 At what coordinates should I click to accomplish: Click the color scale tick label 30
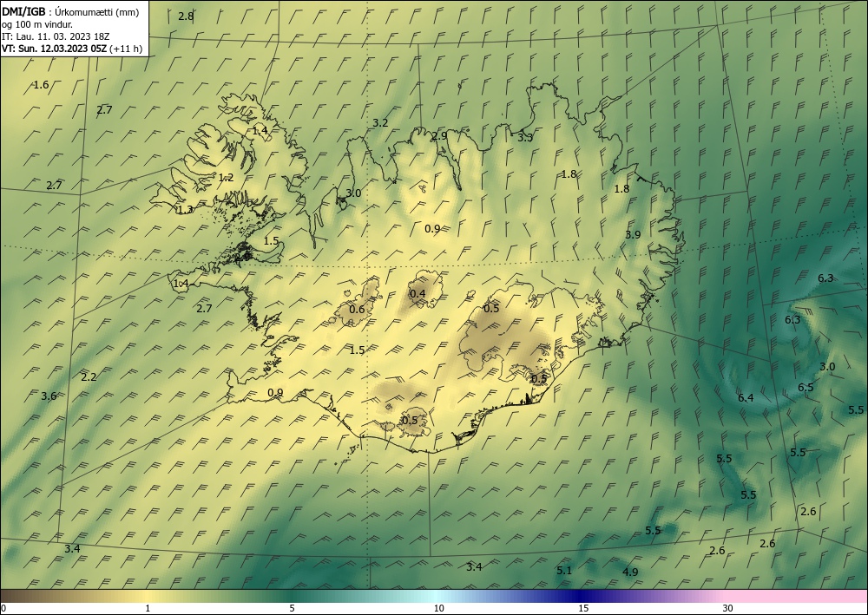coord(728,608)
